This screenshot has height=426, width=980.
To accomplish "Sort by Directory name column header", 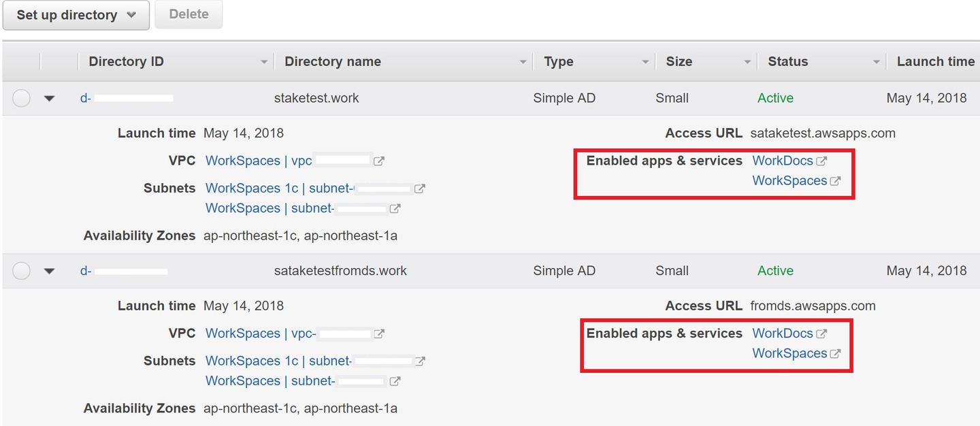I will [332, 61].
